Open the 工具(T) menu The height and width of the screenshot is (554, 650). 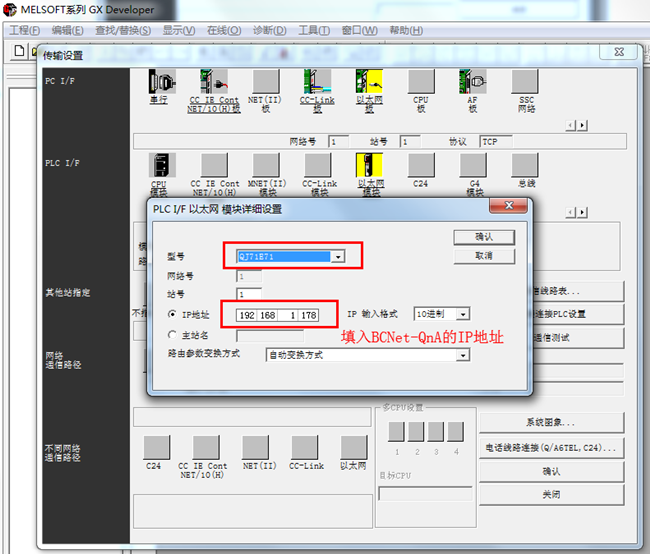[314, 31]
